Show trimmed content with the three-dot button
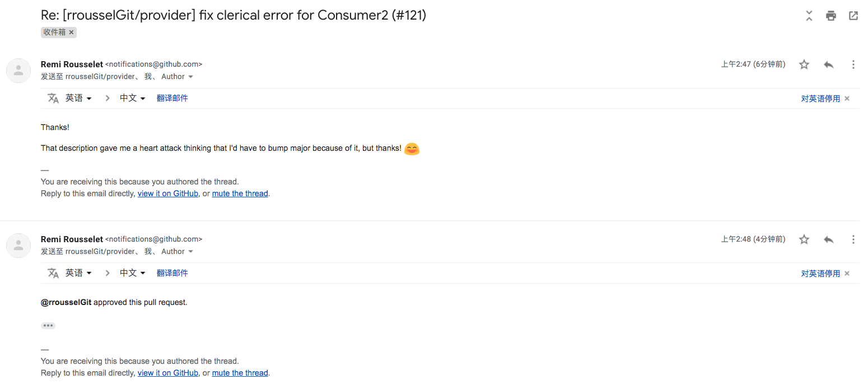868x388 pixels. pos(48,325)
